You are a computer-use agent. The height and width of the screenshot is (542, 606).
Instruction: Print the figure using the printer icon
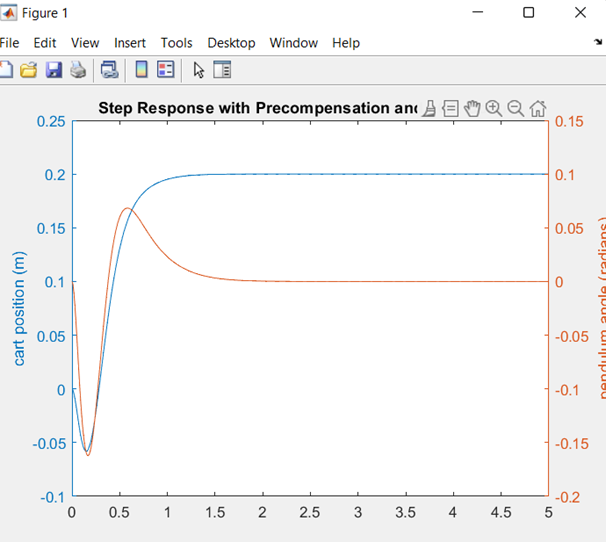point(78,70)
